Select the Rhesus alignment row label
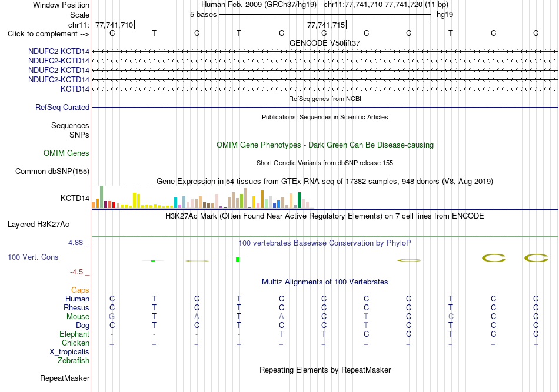Viewport: 559px width, 392px height. coord(76,307)
